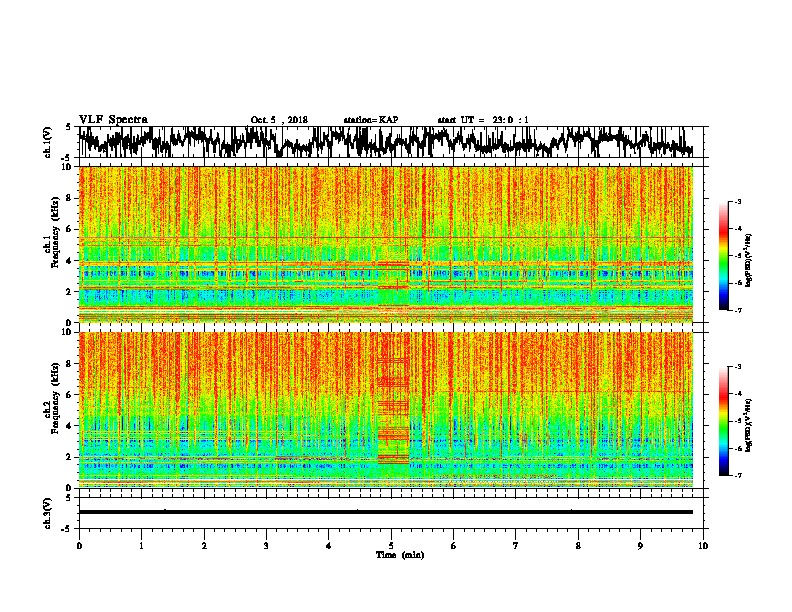This screenshot has height=612, width=792.
Task: Click the ch.1 "Frequency (kHz)" axis label
Action: pos(55,232)
